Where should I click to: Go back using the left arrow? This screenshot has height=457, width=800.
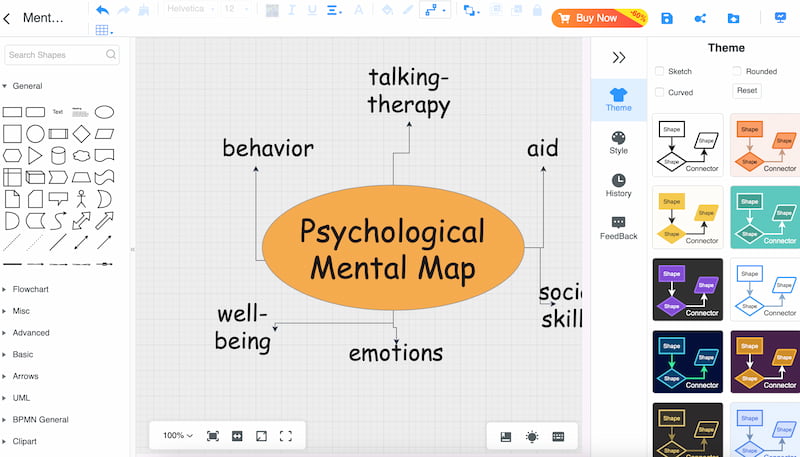click(x=7, y=19)
